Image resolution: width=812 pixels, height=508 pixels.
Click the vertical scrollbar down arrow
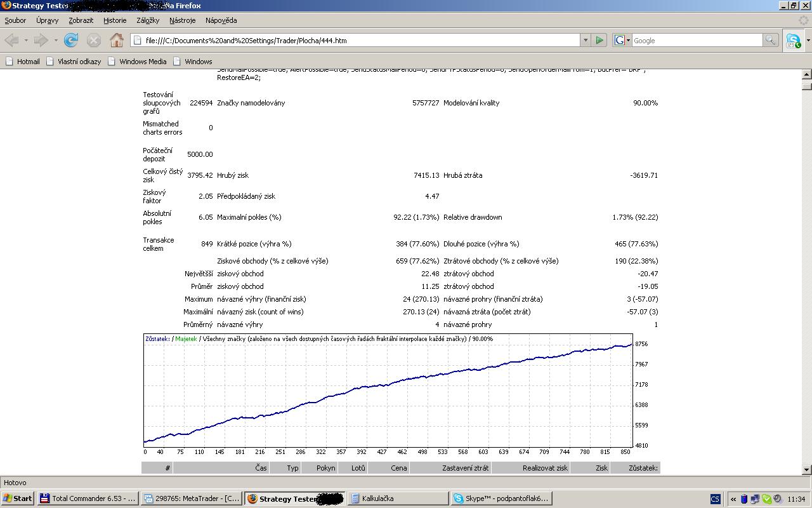(807, 469)
